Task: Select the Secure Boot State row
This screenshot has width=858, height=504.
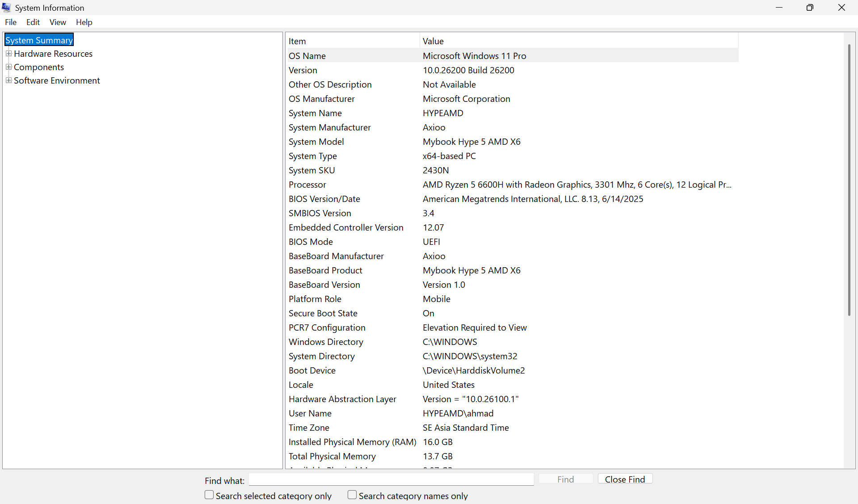Action: 512,313
